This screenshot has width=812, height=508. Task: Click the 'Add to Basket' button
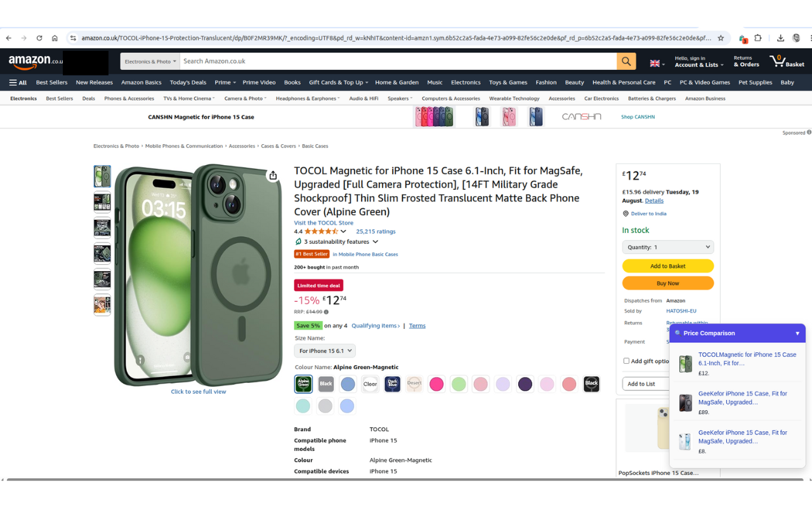click(x=667, y=265)
